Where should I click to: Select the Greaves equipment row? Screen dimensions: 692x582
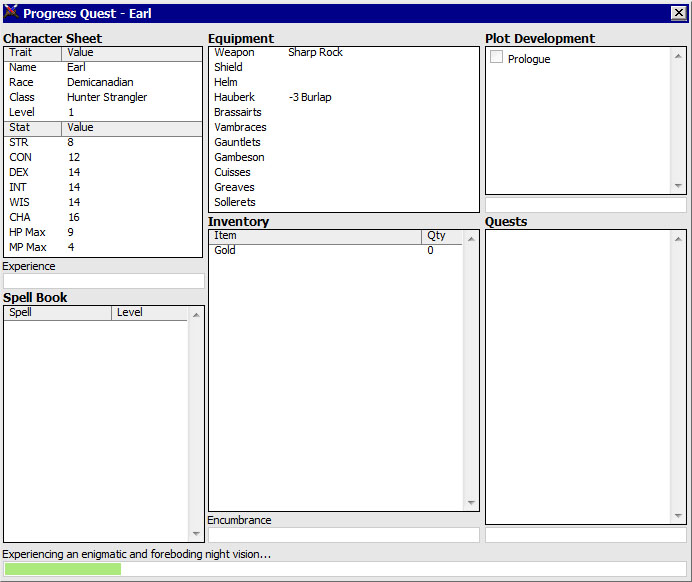pos(344,188)
